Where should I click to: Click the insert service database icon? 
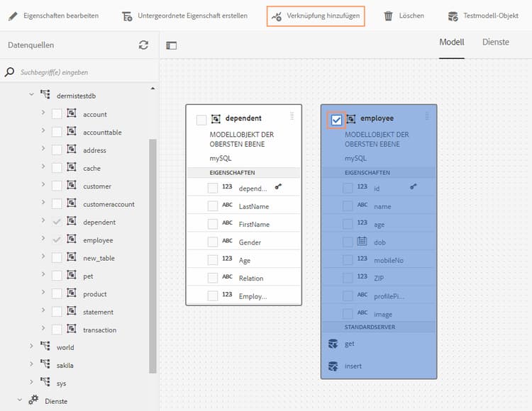(x=333, y=366)
